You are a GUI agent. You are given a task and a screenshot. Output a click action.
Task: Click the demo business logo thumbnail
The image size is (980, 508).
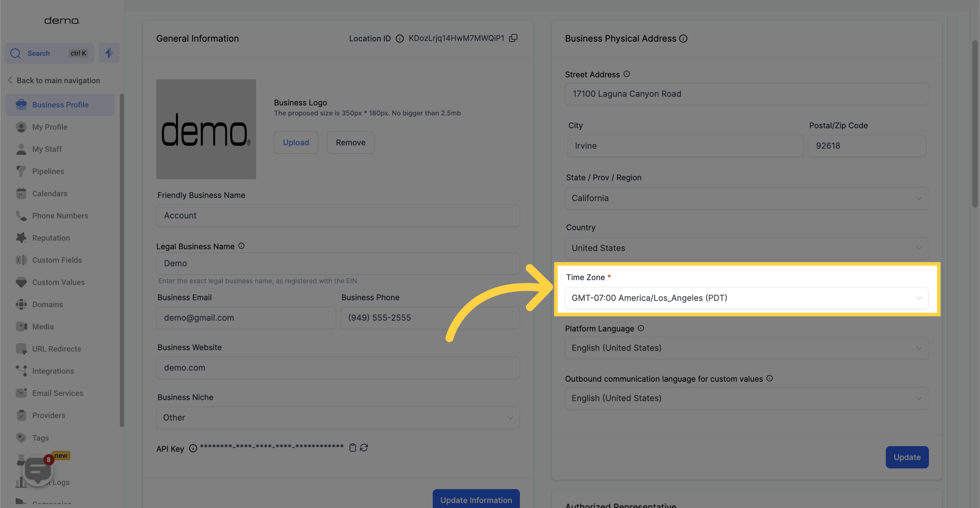pos(206,129)
